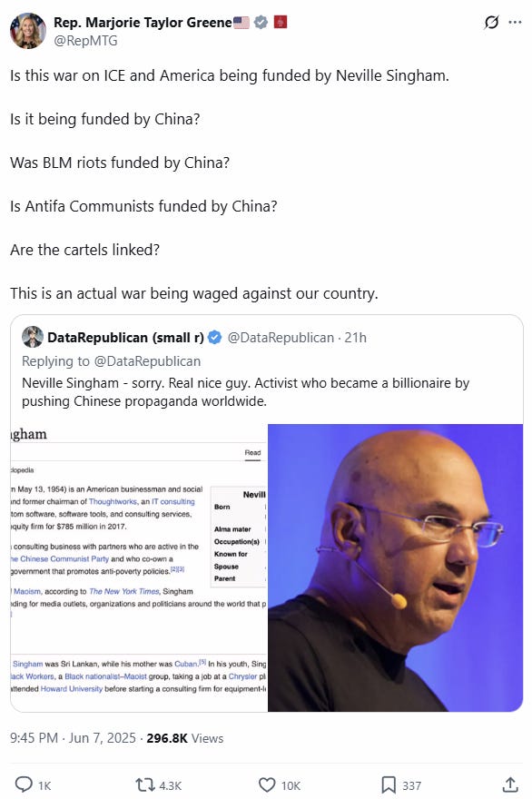Click the 296.8K Views count

pos(185,738)
